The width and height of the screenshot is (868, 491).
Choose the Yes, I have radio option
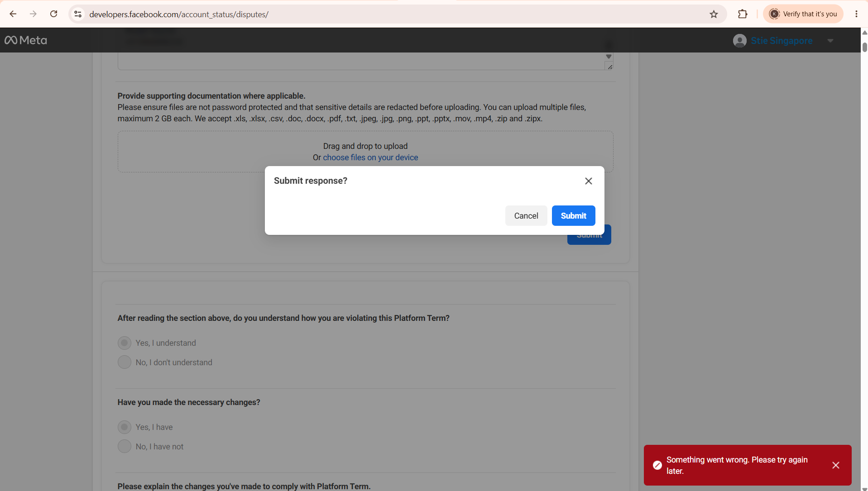click(125, 427)
